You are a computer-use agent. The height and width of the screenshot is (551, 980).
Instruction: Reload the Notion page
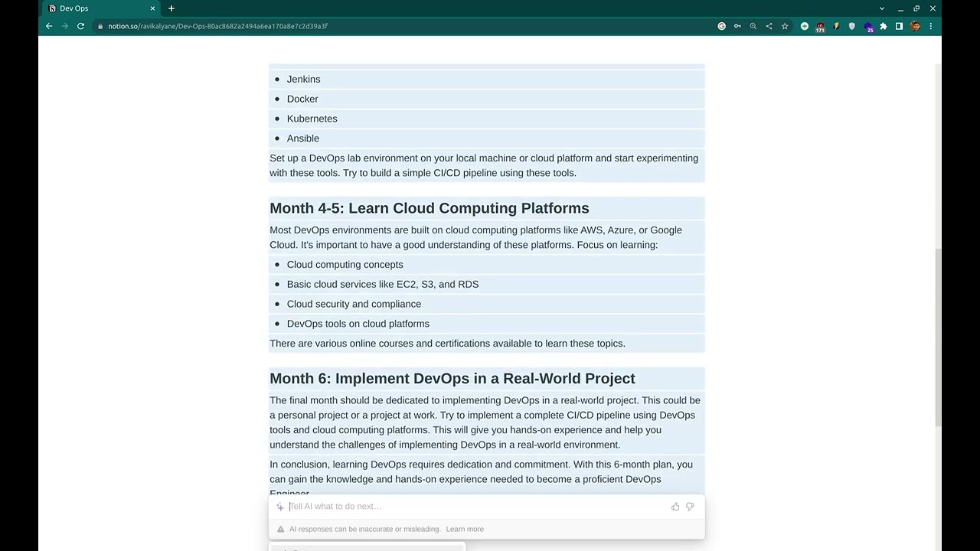(x=80, y=26)
